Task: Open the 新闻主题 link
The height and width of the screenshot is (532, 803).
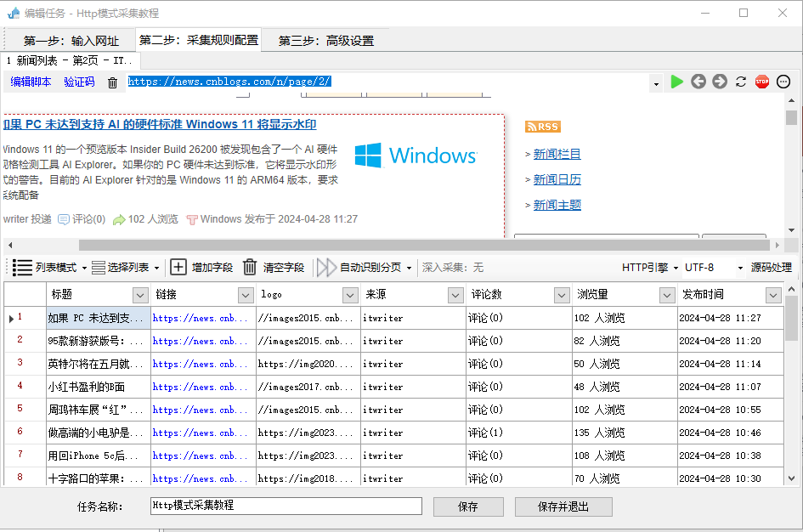Action: (557, 206)
